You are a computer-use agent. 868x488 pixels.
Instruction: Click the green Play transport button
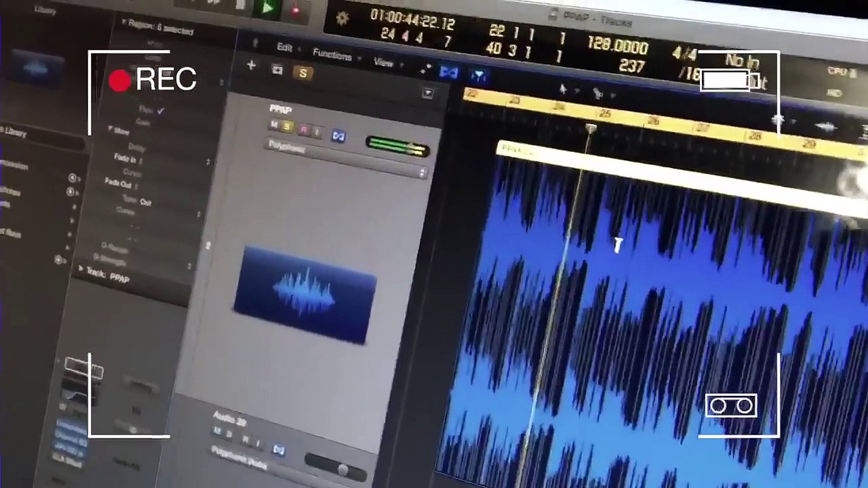[268, 8]
